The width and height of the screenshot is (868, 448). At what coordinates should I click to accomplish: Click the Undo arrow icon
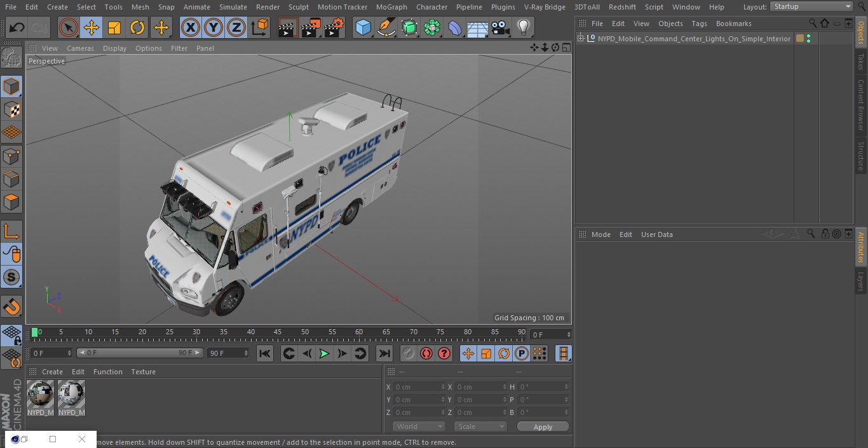pyautogui.click(x=17, y=27)
